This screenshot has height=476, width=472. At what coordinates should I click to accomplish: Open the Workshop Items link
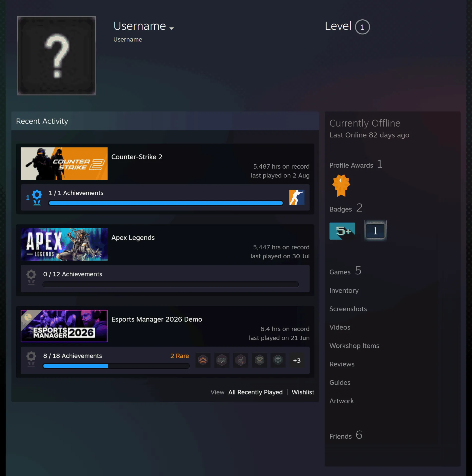tap(354, 346)
